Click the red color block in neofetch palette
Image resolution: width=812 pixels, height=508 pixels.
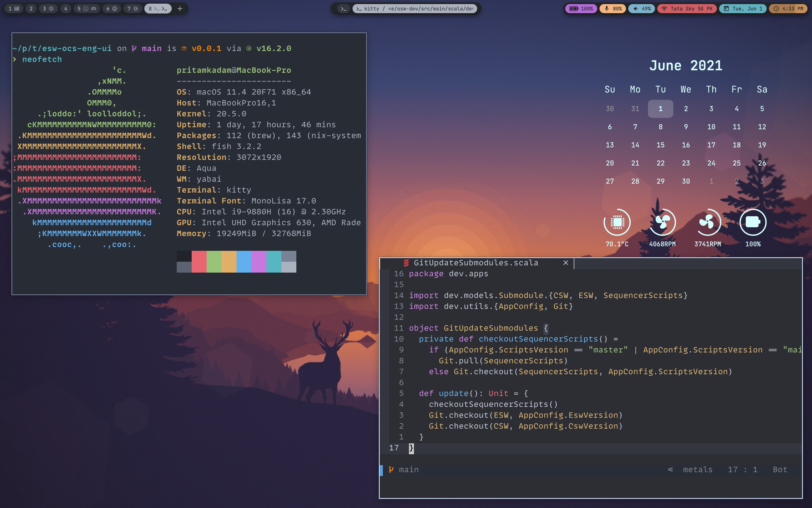point(199,261)
